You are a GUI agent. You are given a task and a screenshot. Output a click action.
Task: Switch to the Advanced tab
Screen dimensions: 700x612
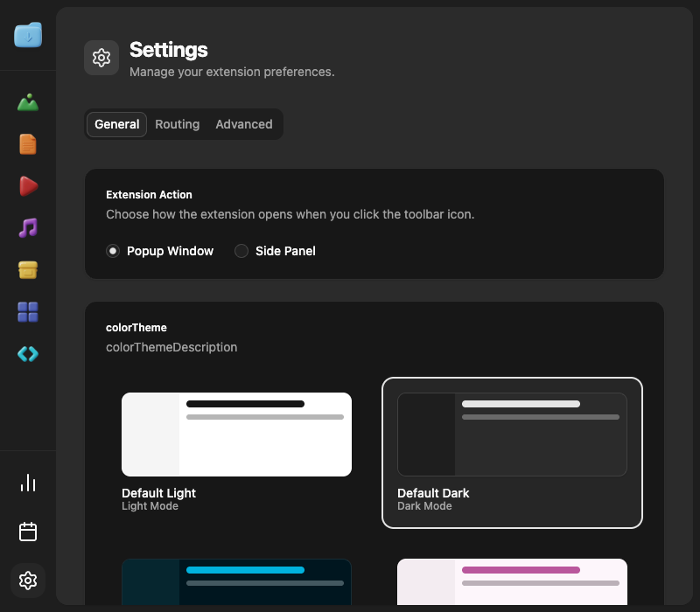244,124
